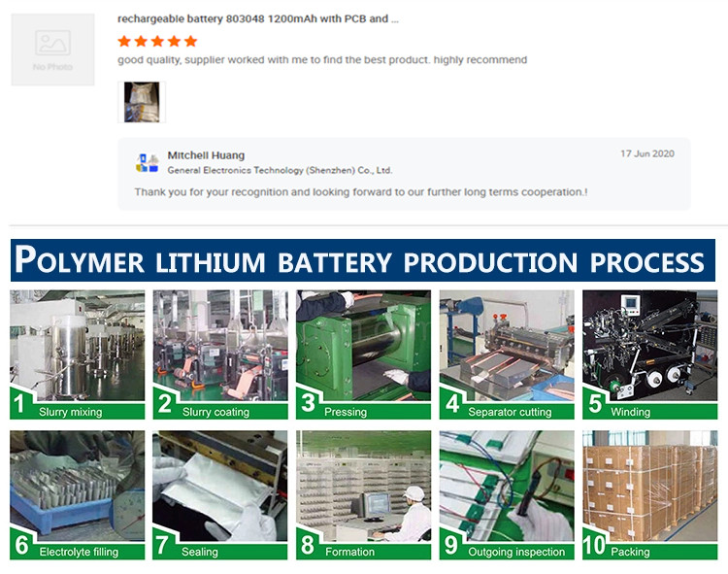Viewport: 728px width, 574px height.
Task: Select the Packing step image
Action: (x=650, y=495)
